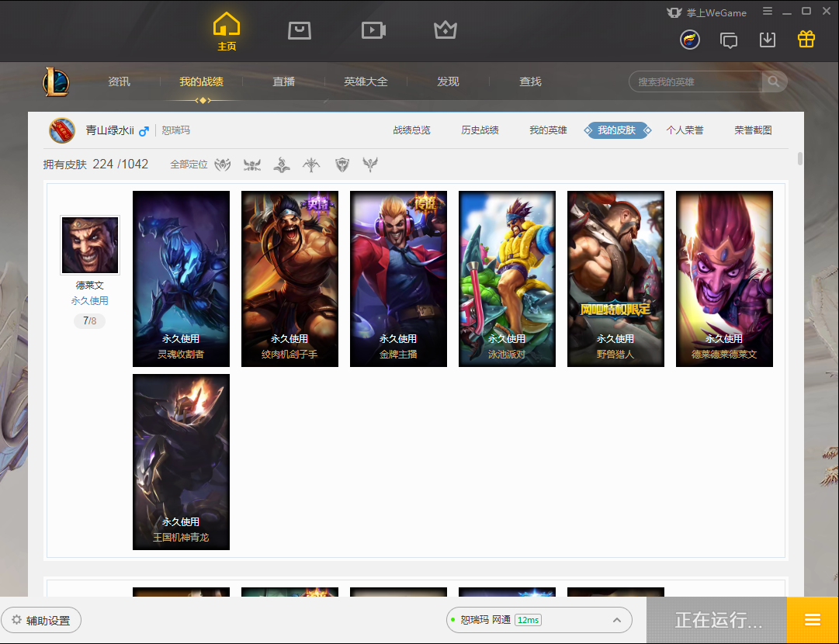Click the 恕瑞玛 server label by username
Viewport: 839px width, 644px height.
click(x=176, y=130)
